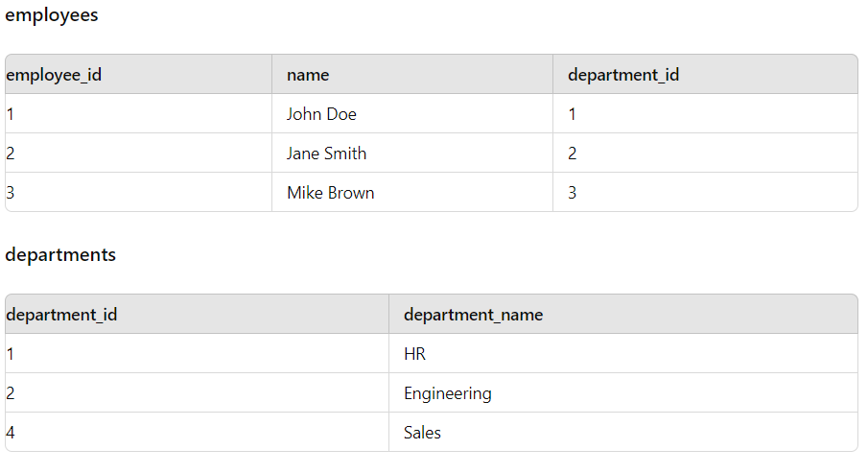The height and width of the screenshot is (473, 868).
Task: Select the HR cell
Action: [x=623, y=353]
